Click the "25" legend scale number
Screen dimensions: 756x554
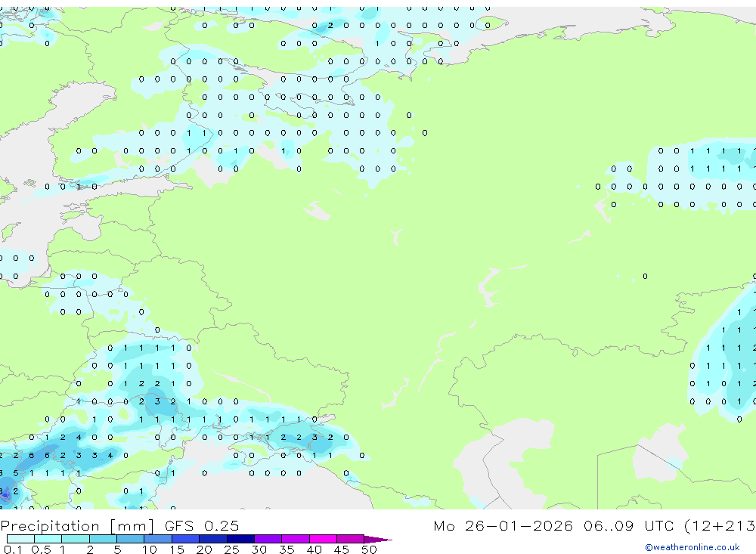[x=232, y=549]
